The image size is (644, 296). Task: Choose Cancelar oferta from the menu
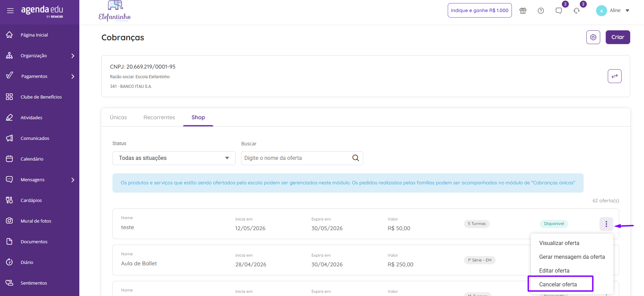click(x=558, y=285)
